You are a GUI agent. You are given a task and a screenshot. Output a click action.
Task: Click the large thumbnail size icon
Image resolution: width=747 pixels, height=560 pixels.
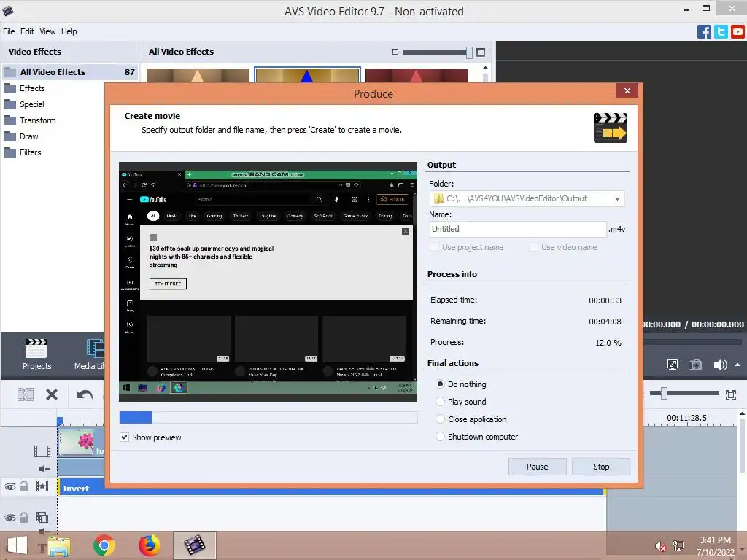pyautogui.click(x=481, y=52)
